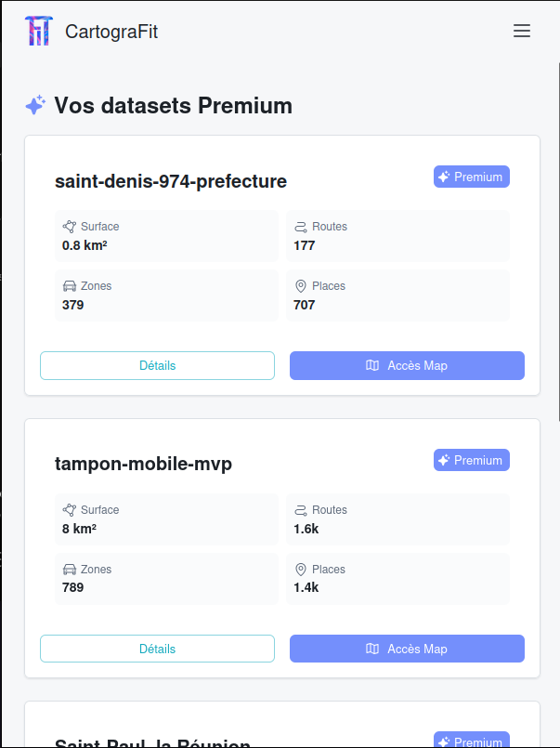This screenshot has height=748, width=560.
Task: Open Détails for tampon-mobile-mvp
Action: tap(157, 649)
